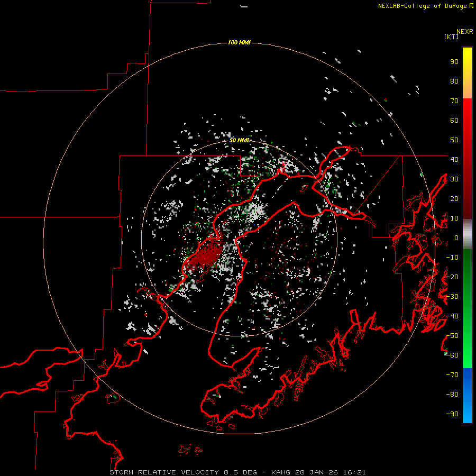Image resolution: width=476 pixels, height=476 pixels.
Task: Click the 80 value on velocity scale
Action: pos(454,81)
